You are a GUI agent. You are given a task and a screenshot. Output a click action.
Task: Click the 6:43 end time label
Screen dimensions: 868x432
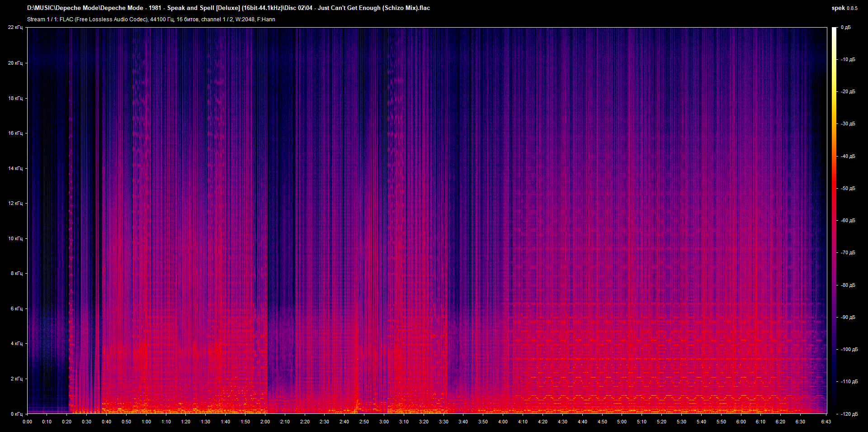pos(826,422)
